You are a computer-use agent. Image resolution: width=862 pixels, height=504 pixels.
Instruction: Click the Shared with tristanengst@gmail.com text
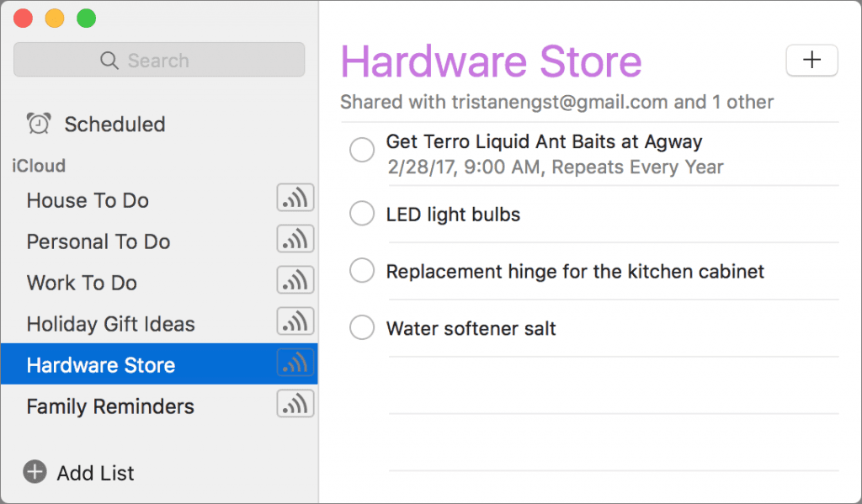coord(556,102)
